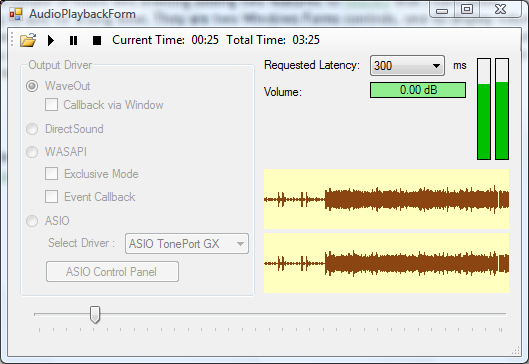Click the window resize grip corner
529x364 pixels.
tap(516, 350)
